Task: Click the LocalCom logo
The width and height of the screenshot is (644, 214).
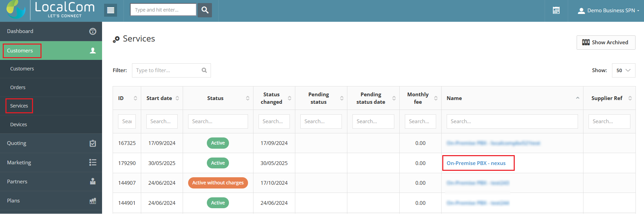Action: click(49, 10)
